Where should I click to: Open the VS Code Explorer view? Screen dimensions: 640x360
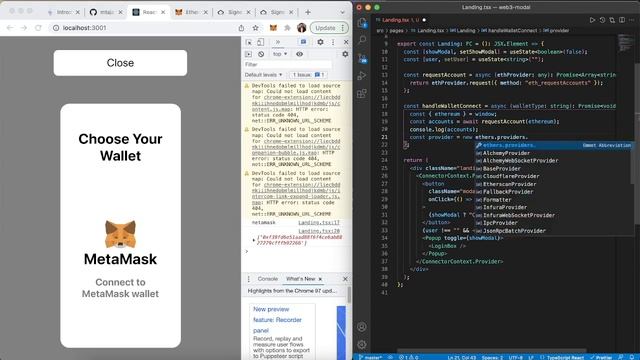click(x=362, y=22)
